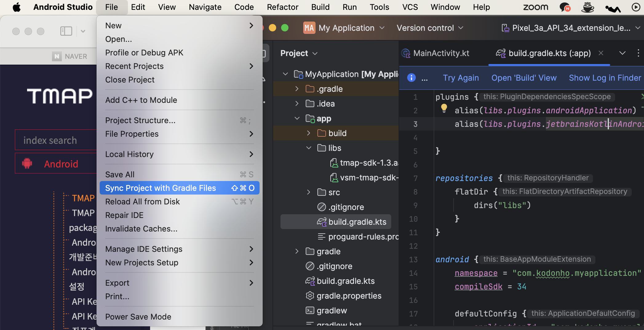This screenshot has height=330, width=644.
Task: Click the Try Again link
Action: coord(460,78)
